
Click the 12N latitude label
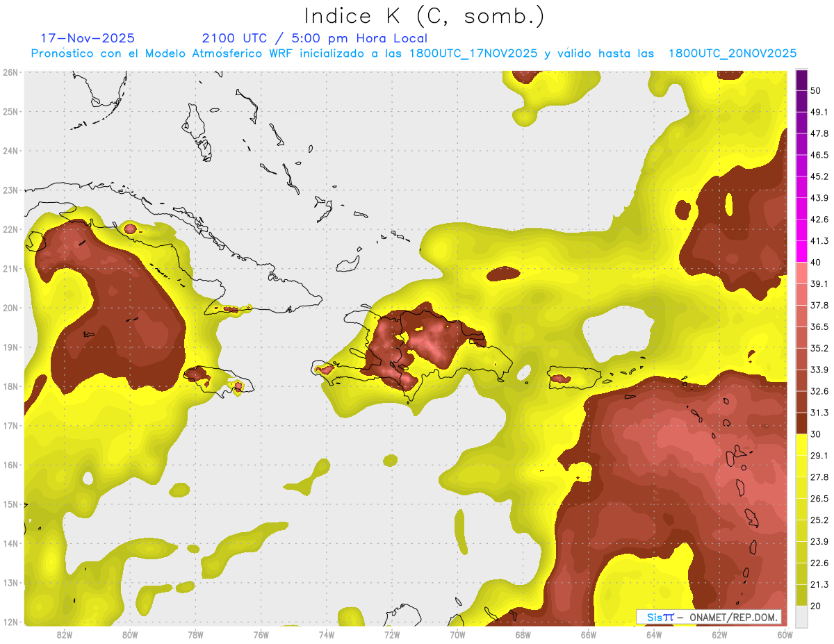pos(10,622)
